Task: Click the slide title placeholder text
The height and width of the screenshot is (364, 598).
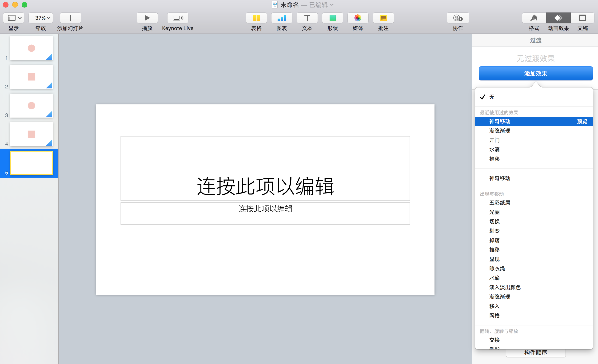Action: click(x=265, y=186)
